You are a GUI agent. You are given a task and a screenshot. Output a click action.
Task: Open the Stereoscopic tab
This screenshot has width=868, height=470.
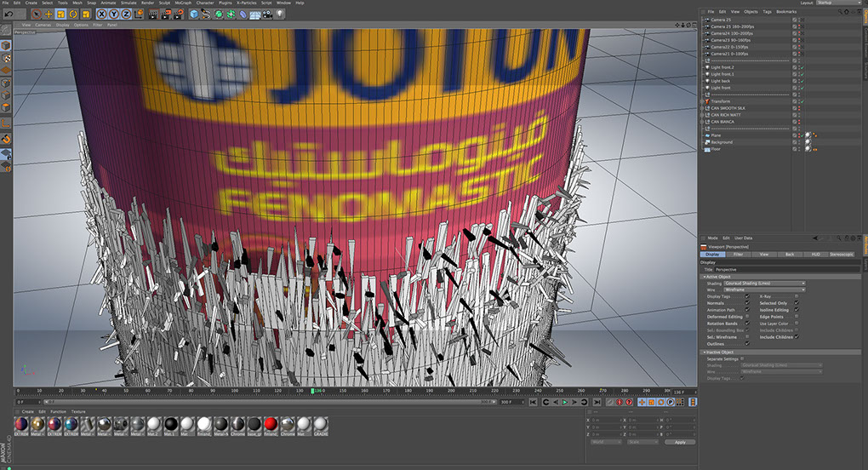tap(842, 254)
